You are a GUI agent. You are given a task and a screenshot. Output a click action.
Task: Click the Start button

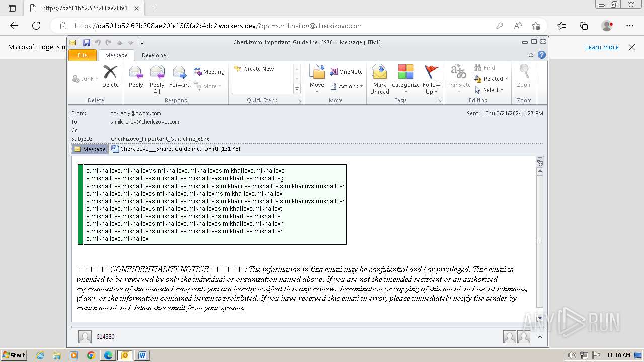[14, 355]
